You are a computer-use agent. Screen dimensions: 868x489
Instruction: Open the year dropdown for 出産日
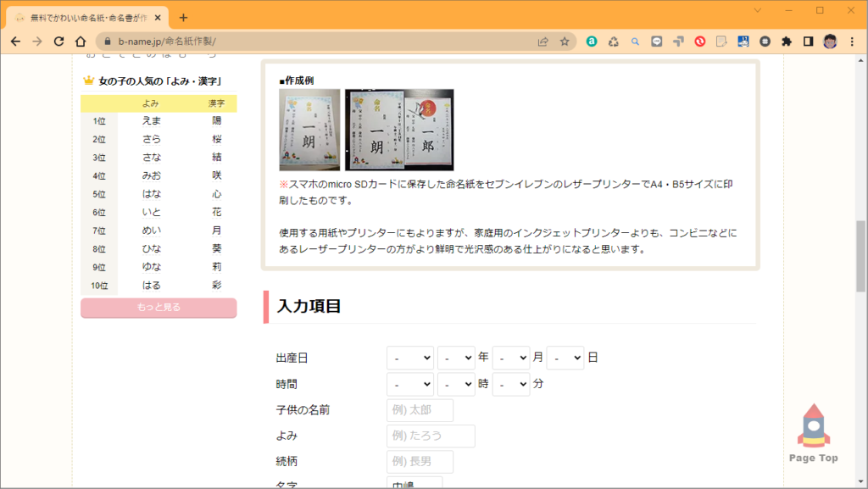click(456, 357)
